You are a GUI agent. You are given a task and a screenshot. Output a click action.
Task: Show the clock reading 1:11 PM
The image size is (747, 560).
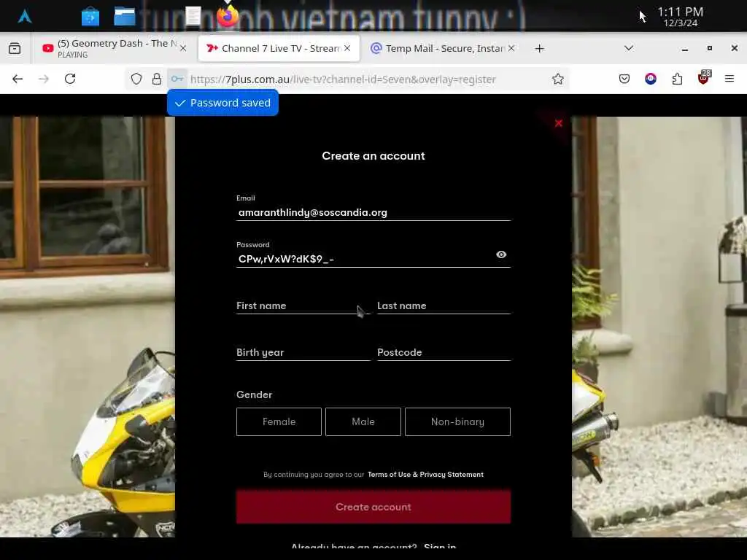680,16
